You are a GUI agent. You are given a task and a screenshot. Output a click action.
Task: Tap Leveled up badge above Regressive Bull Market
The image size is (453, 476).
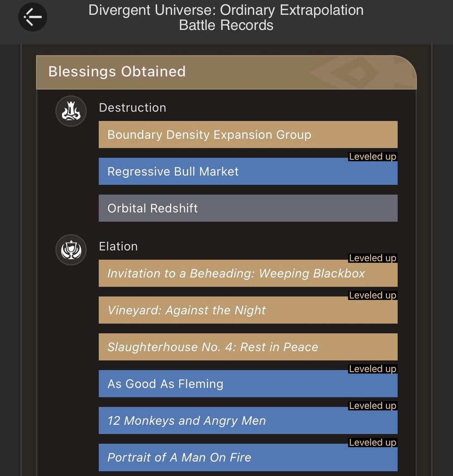[x=372, y=157]
